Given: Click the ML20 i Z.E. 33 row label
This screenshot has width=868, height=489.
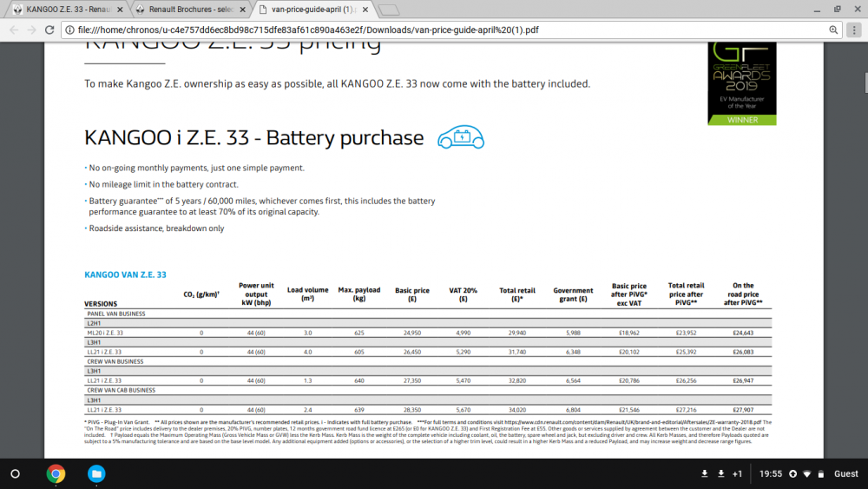Looking at the screenshot, I should (x=105, y=333).
